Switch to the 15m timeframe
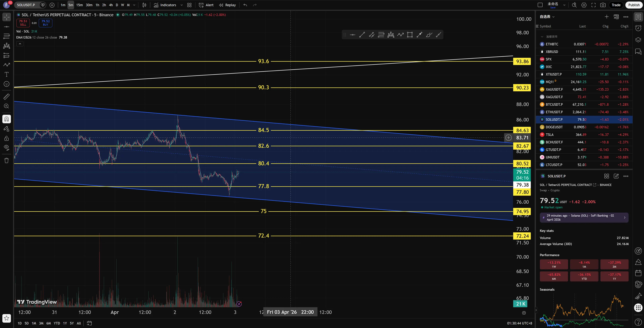 coord(79,5)
